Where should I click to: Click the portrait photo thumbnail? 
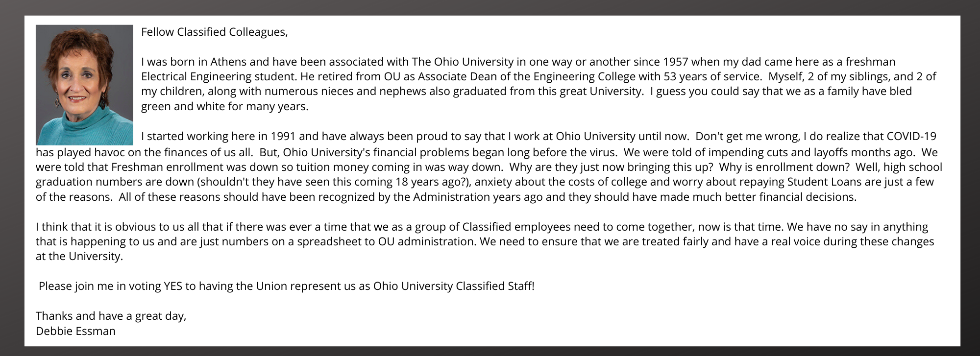(84, 85)
